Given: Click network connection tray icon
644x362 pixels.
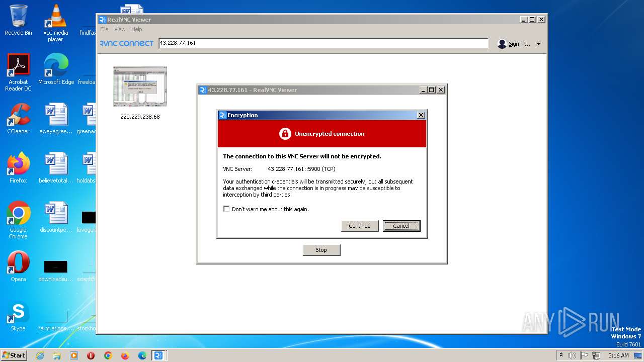Looking at the screenshot, I should point(596,355).
